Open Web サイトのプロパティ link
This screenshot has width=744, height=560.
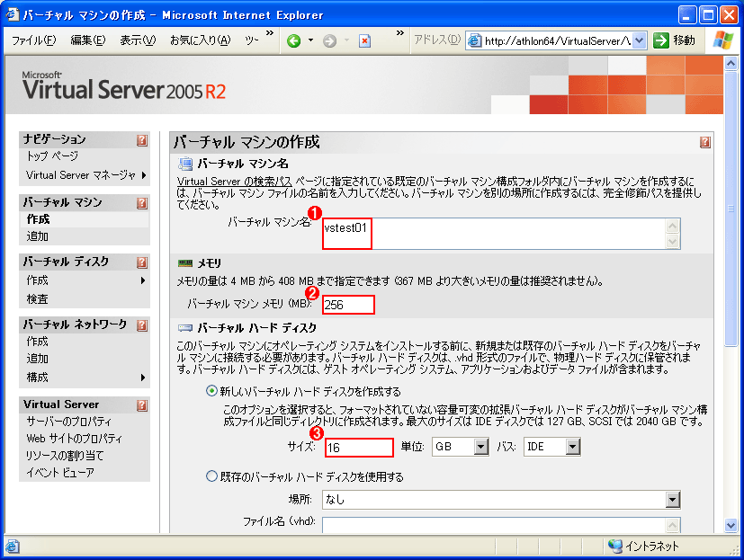pos(74,439)
